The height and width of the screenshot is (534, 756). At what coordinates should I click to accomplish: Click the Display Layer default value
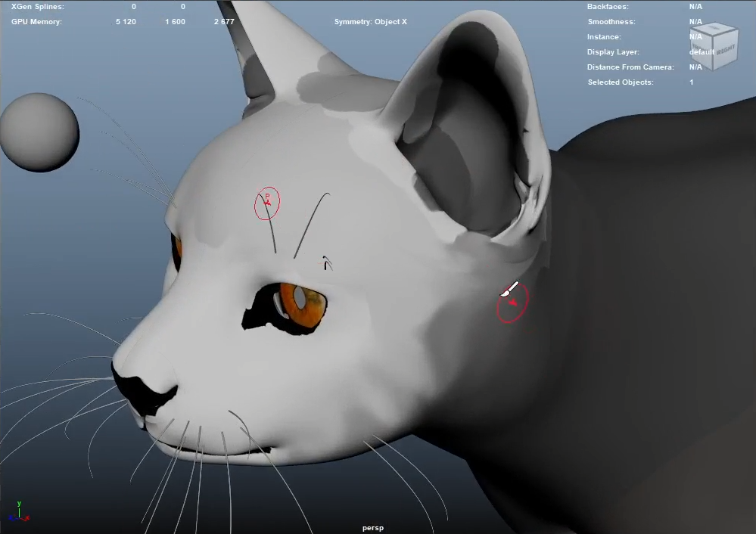coord(702,52)
